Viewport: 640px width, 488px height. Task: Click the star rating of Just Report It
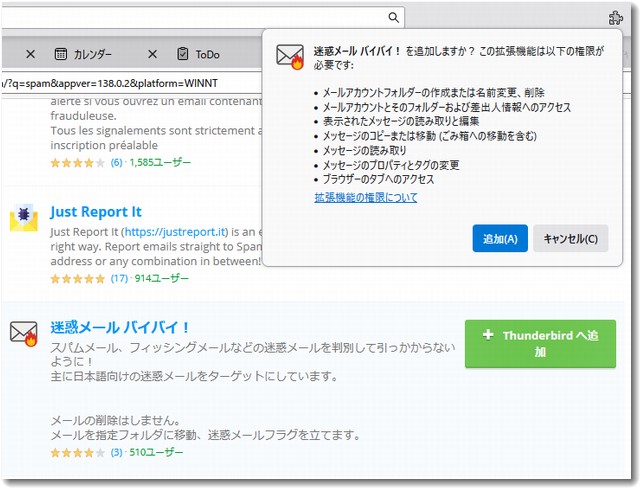pyautogui.click(x=78, y=279)
